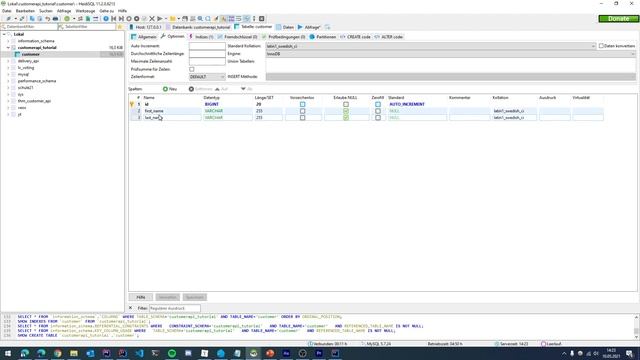This screenshot has width=640, height=360.
Task: Click the favorites star beside Tabellenfilter
Action: coord(120,27)
